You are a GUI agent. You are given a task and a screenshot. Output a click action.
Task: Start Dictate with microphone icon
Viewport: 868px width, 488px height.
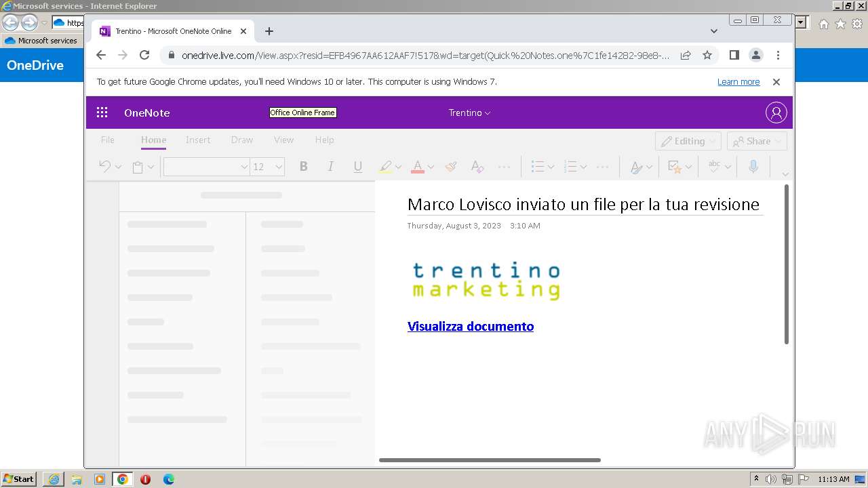click(753, 166)
